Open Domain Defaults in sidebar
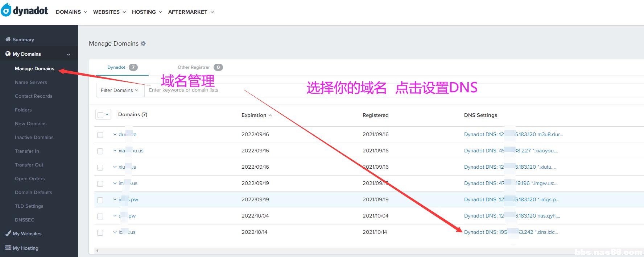Image resolution: width=644 pixels, height=257 pixels. 33,192
